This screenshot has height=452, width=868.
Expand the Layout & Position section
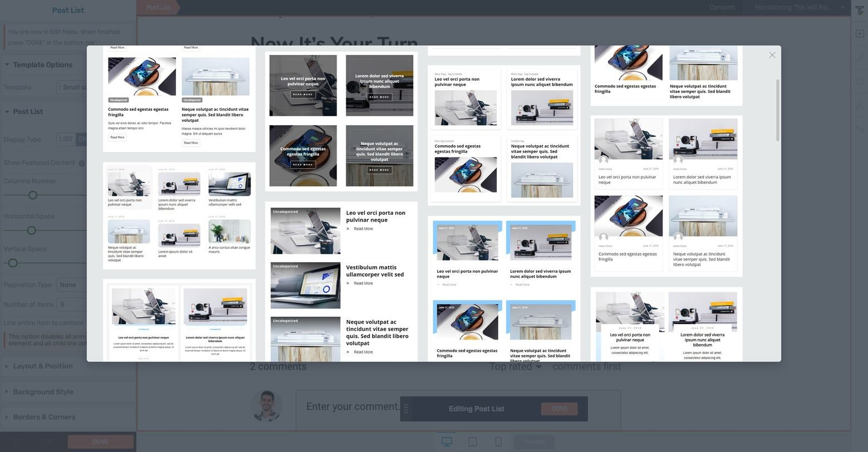click(x=43, y=366)
